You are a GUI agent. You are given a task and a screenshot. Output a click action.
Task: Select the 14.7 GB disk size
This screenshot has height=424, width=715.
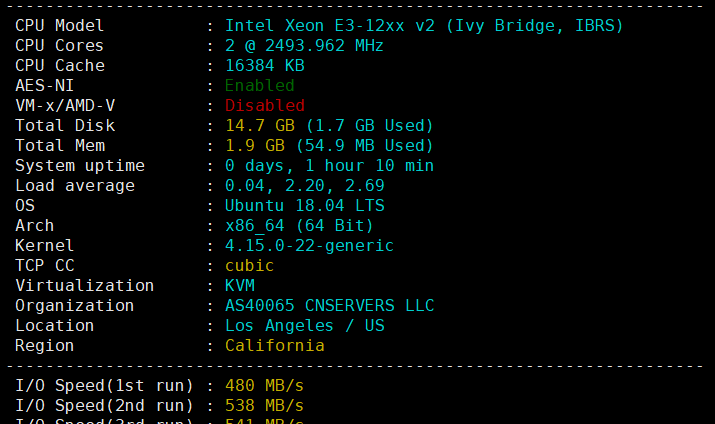(259, 126)
